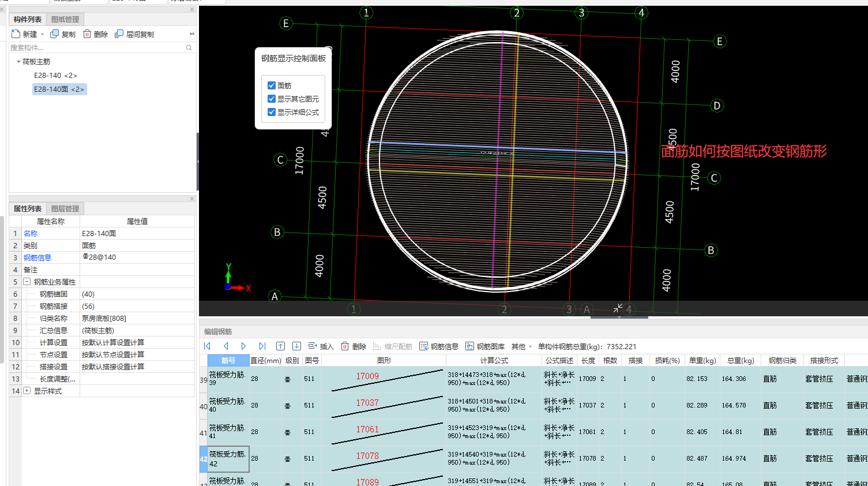
Task: Click the 总重(kg) column header
Action: (741, 360)
